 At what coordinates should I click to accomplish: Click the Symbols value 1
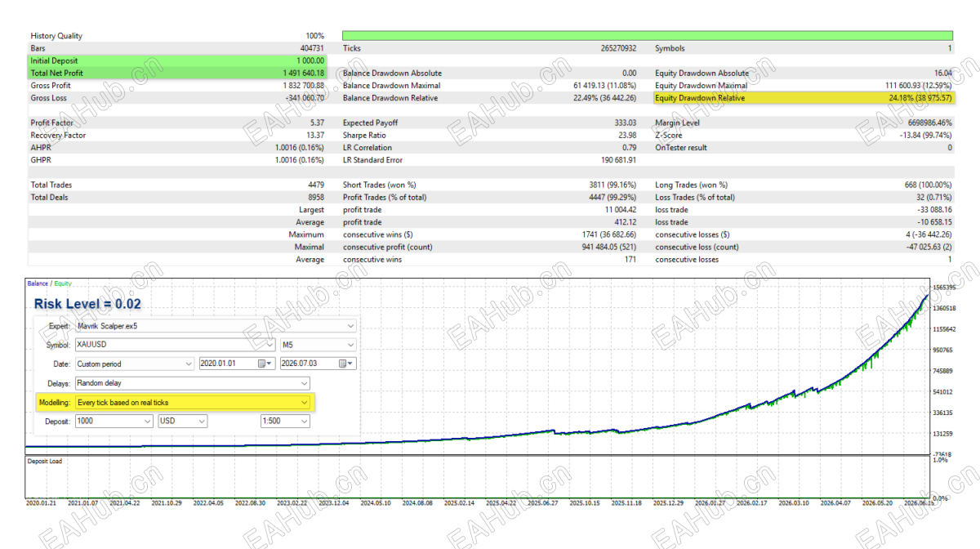tap(950, 48)
